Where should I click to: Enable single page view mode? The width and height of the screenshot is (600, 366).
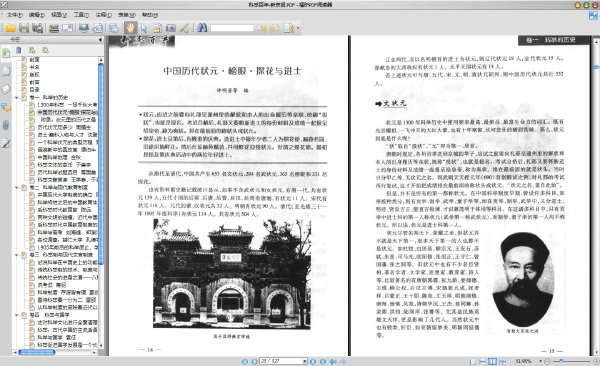coord(473,361)
